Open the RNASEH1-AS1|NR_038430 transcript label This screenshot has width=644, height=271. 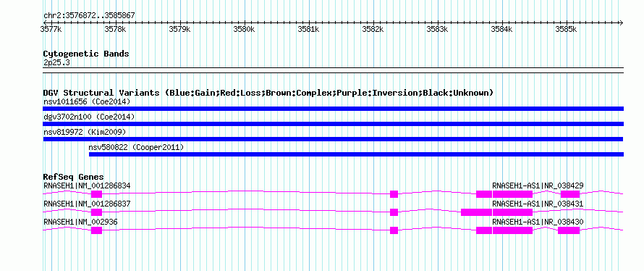point(538,222)
